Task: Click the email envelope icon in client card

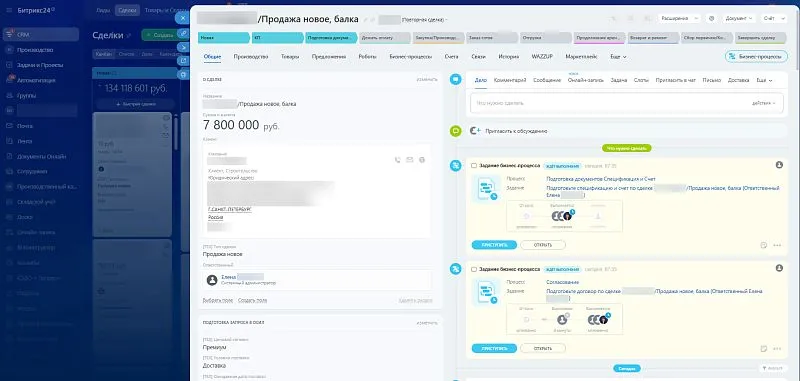Action: tap(409, 160)
